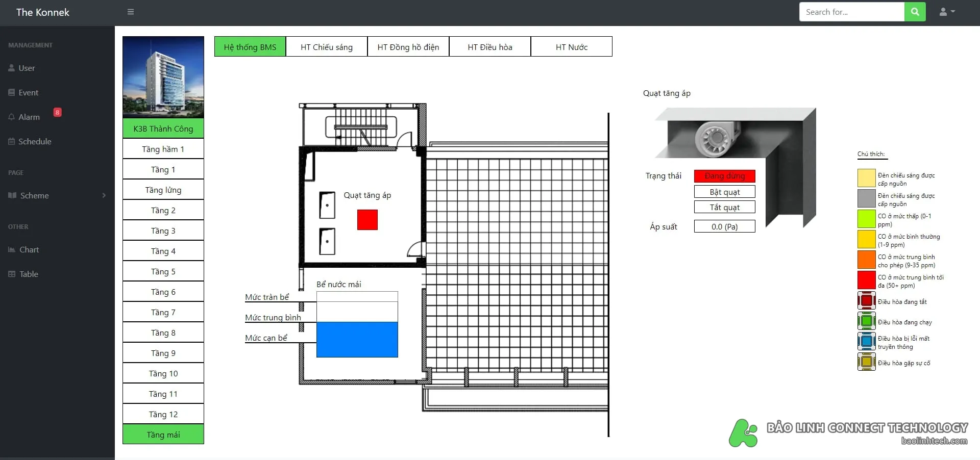980x460 pixels.
Task: Click the 0.0 (Pa) pressure value
Action: point(725,226)
